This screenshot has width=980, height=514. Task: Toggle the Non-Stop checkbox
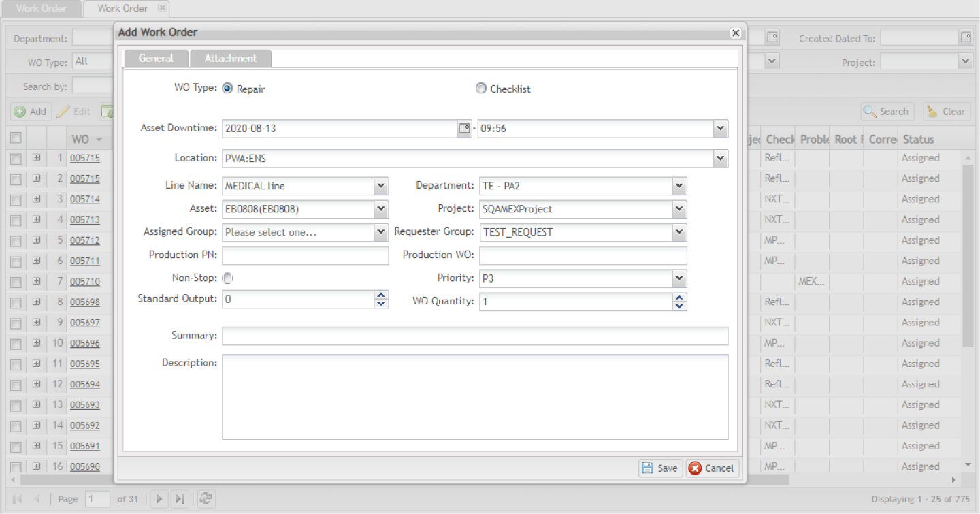coord(228,278)
